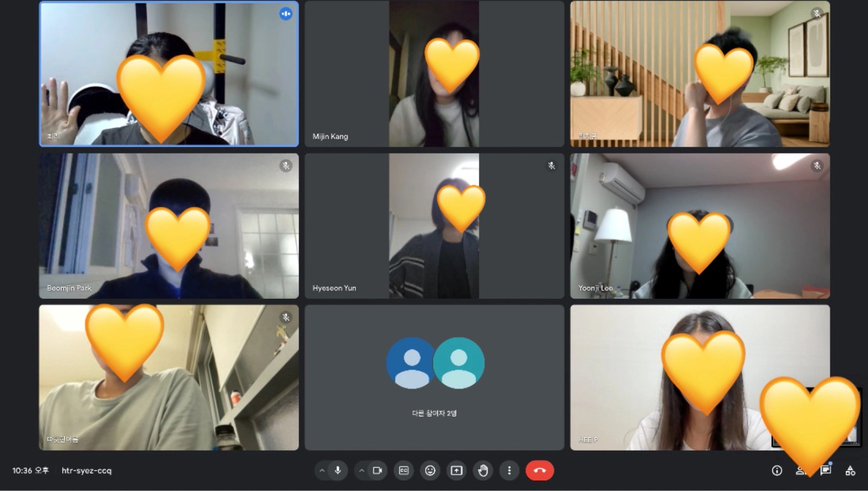868x491 pixels.
Task: Click the 'Beomjin Park' name label
Action: 69,288
